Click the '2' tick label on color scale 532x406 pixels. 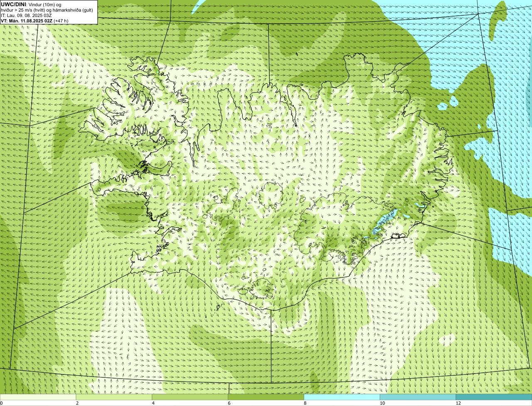[77, 403]
